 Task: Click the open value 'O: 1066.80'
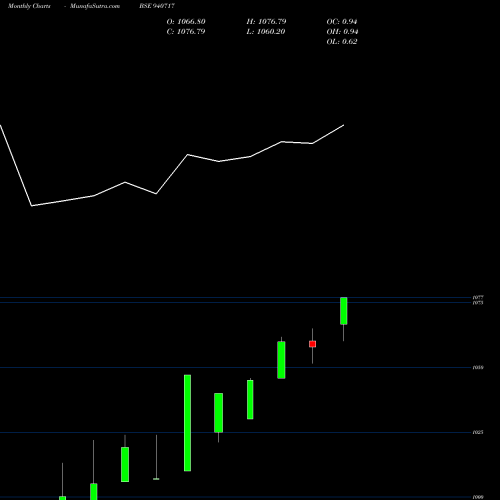[186, 22]
